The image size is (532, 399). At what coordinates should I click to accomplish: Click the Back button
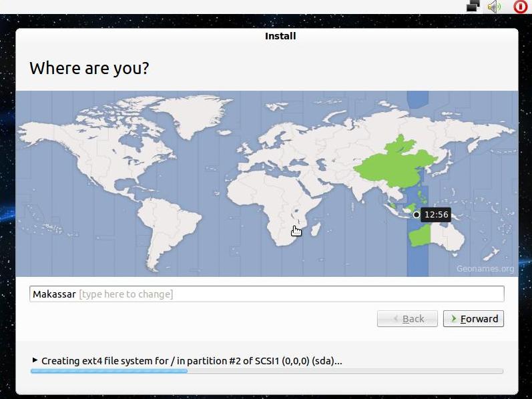(x=407, y=318)
